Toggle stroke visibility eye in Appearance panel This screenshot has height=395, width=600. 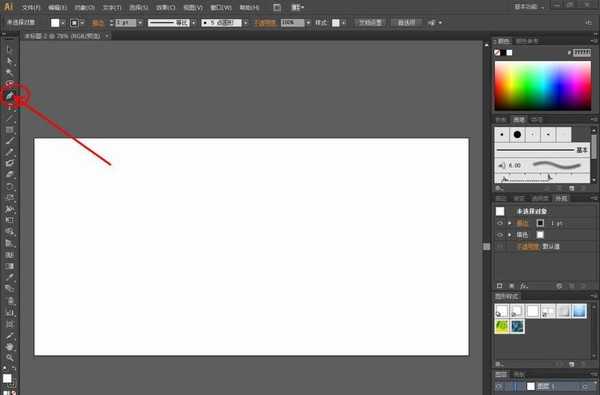click(x=500, y=223)
